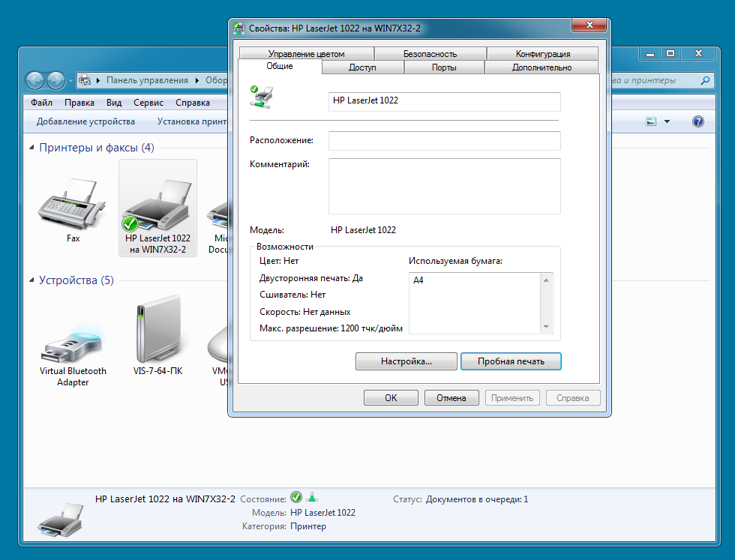The image size is (735, 560).
Task: Maximize the Devices and Printers window
Action: pyautogui.click(x=670, y=53)
